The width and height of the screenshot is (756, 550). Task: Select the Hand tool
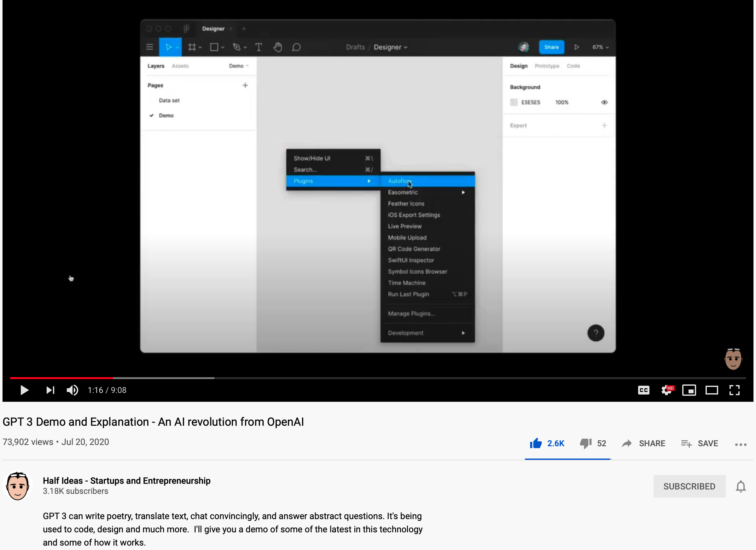[278, 47]
